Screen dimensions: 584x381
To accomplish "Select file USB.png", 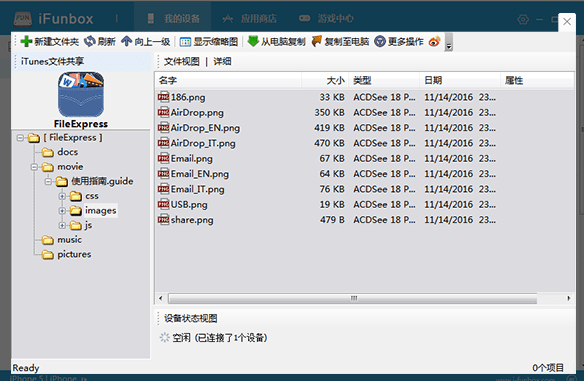I will point(189,204).
